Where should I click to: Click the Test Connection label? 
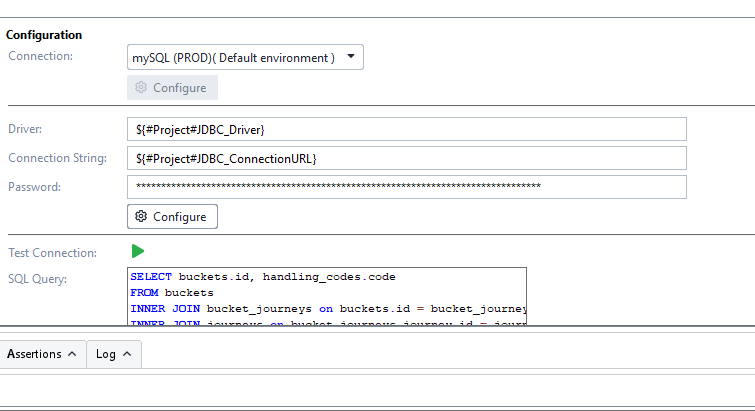point(52,253)
